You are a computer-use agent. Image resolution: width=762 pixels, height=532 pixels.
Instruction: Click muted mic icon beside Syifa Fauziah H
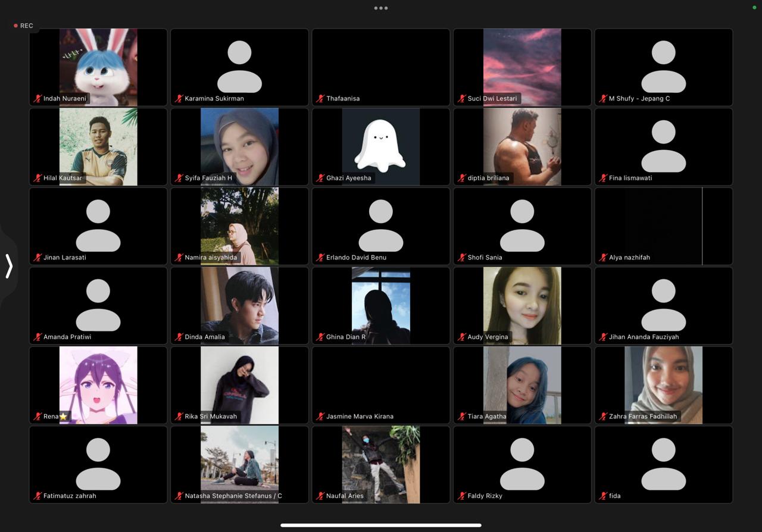179,178
